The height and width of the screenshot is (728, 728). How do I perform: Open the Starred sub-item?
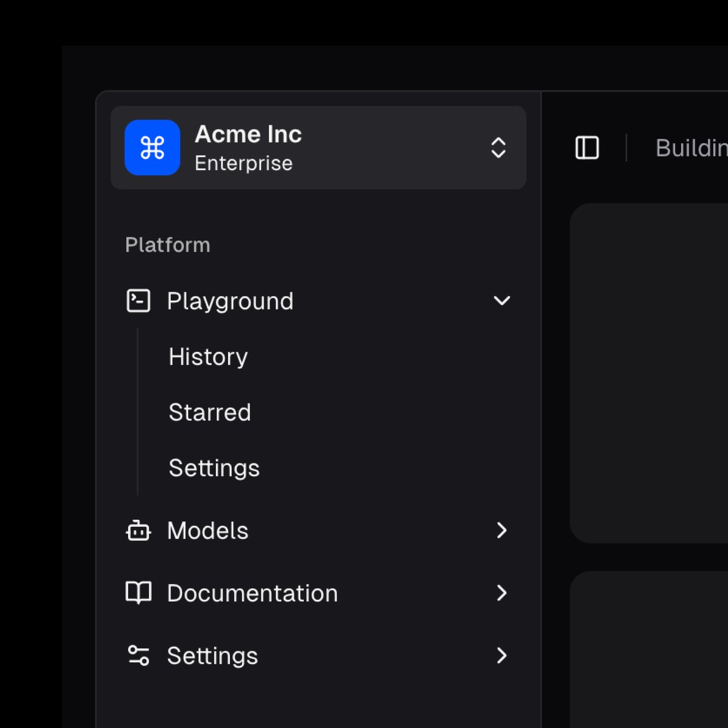210,413
